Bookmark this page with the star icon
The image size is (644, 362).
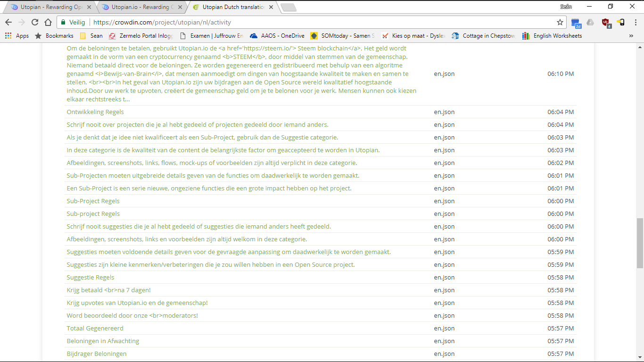[560, 22]
